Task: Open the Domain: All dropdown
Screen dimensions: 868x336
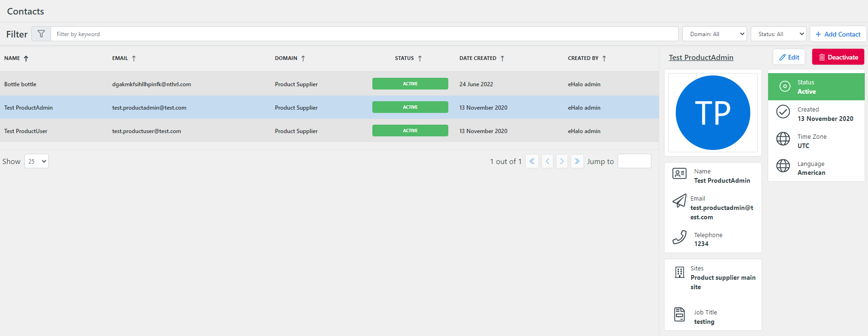Action: (715, 34)
